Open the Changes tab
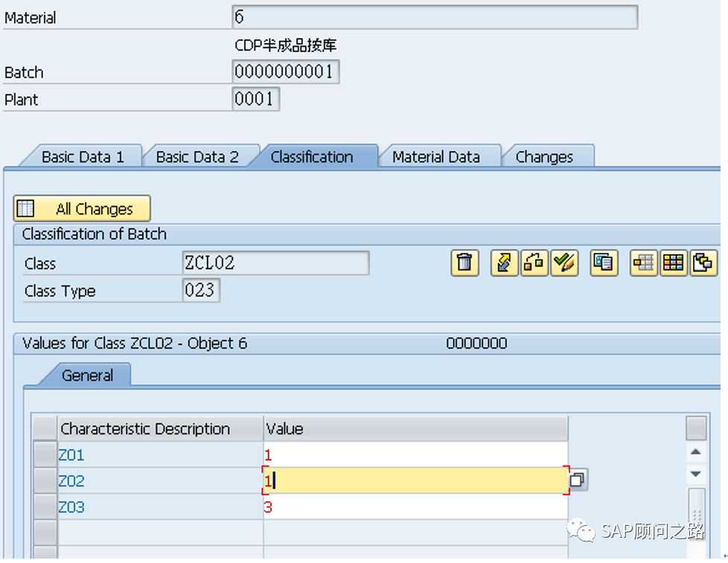Viewport: 728px width, 563px height. (544, 157)
